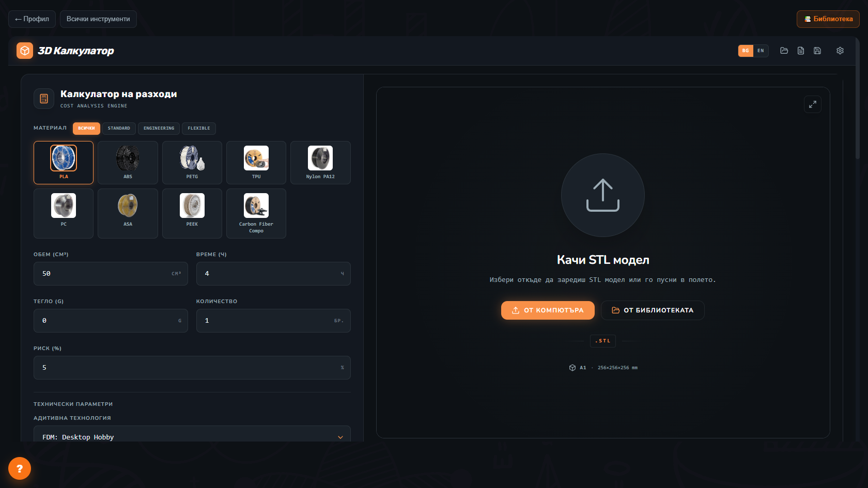Select ABS material spool
Image resolution: width=868 pixels, height=488 pixels.
[x=128, y=163]
